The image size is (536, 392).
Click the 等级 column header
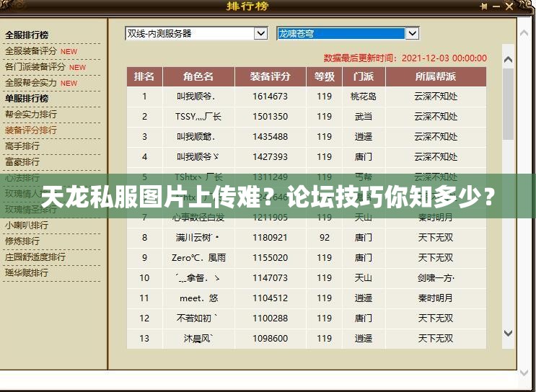pos(324,76)
